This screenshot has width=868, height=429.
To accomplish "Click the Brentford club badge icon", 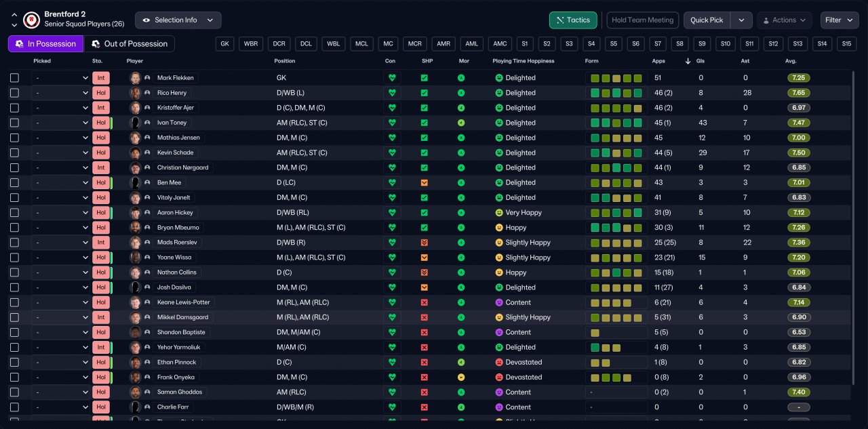I will coord(32,20).
